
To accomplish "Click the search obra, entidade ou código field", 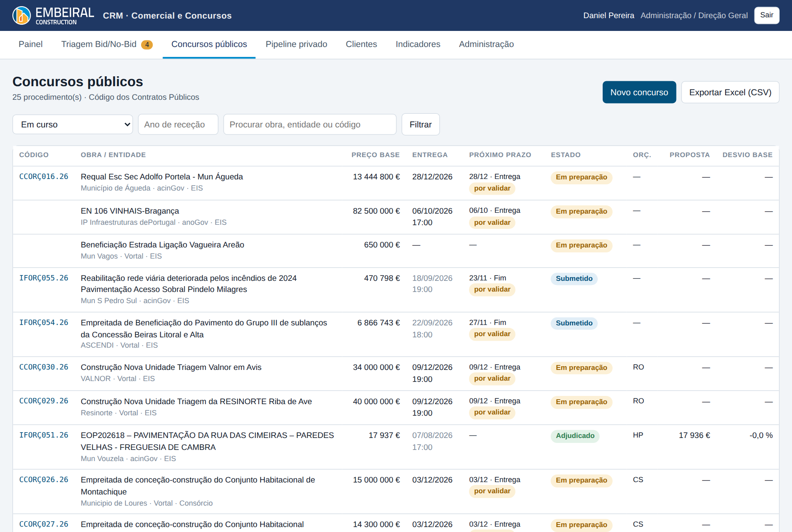I will pos(310,125).
